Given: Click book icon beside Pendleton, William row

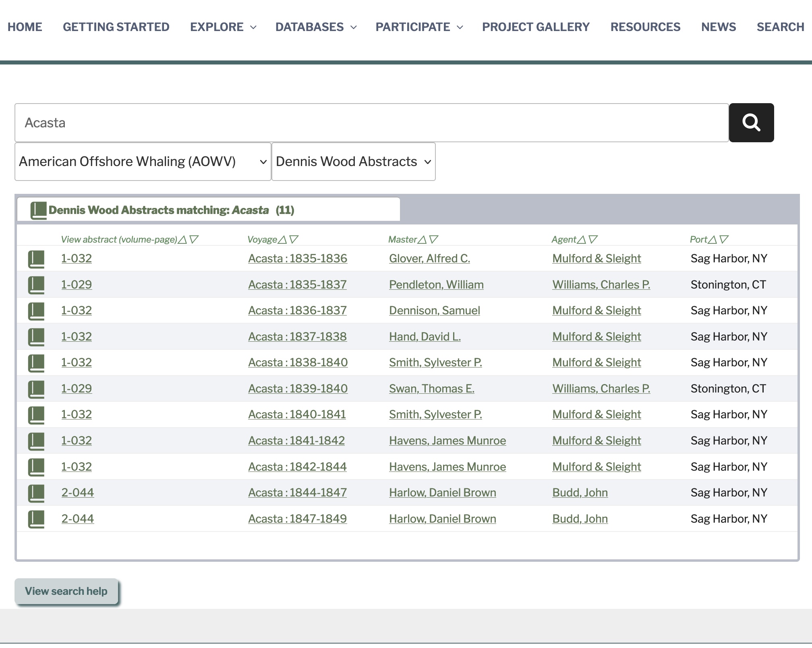Looking at the screenshot, I should [36, 285].
